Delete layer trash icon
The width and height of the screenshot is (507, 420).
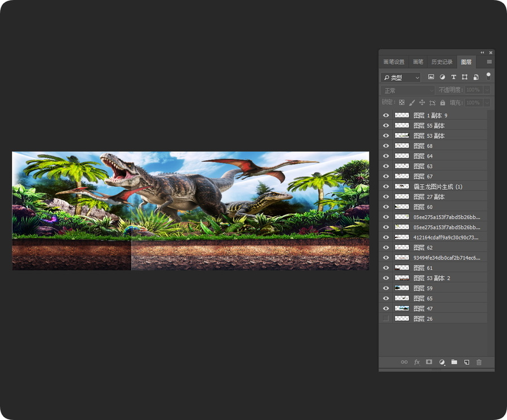coord(479,362)
